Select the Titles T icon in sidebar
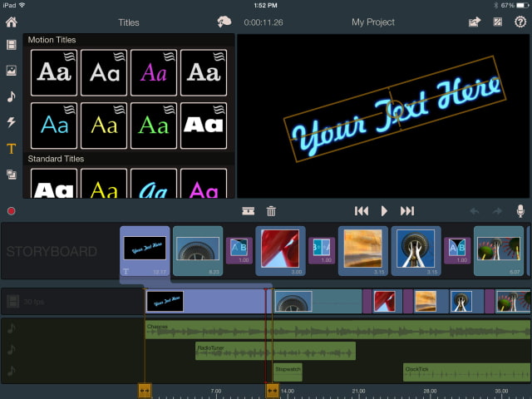Image resolution: width=532 pixels, height=399 pixels. click(x=12, y=149)
